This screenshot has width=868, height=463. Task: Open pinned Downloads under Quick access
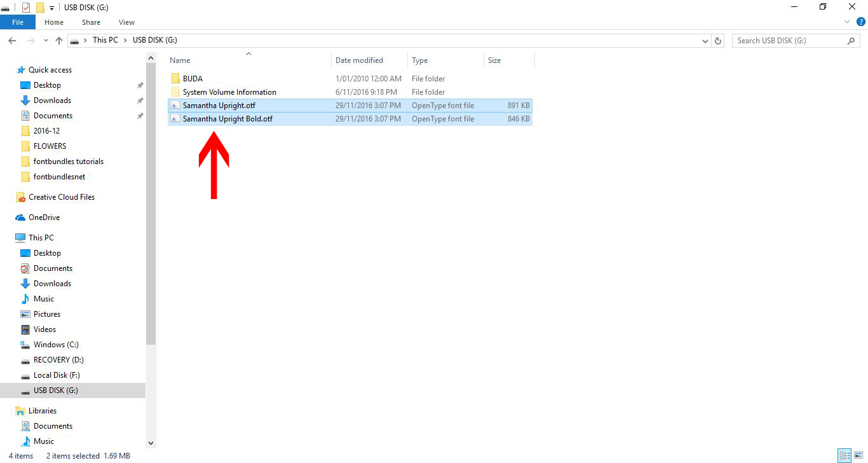point(52,100)
